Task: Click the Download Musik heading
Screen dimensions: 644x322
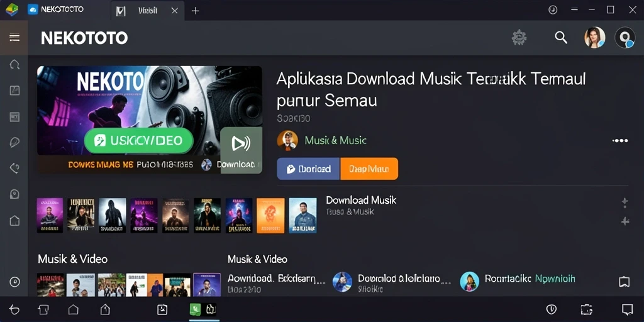Action: 361,201
